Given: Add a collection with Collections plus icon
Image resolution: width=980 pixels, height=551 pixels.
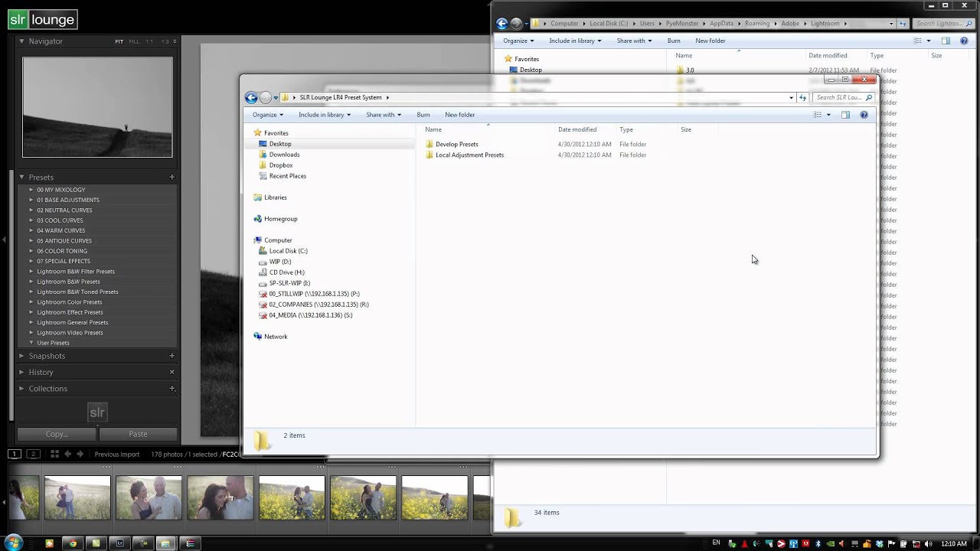Looking at the screenshot, I should pos(171,389).
